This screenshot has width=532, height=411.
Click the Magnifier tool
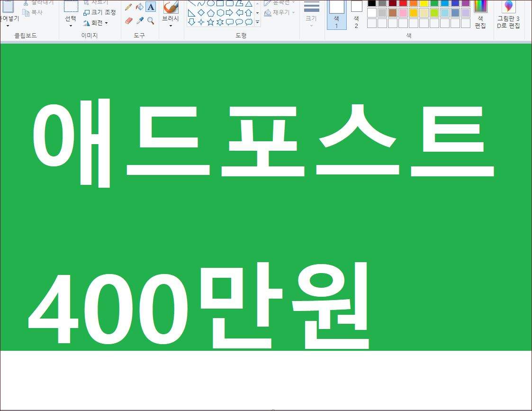coord(151,21)
